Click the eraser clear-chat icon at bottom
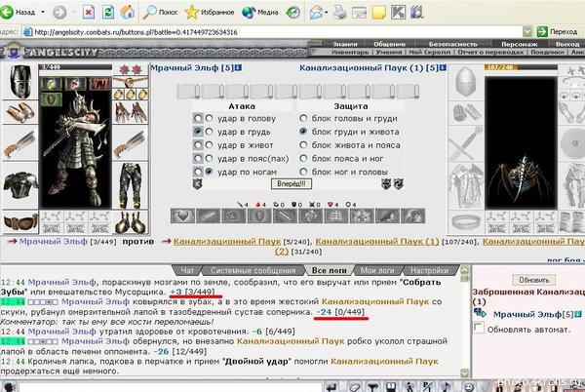 coord(355,387)
